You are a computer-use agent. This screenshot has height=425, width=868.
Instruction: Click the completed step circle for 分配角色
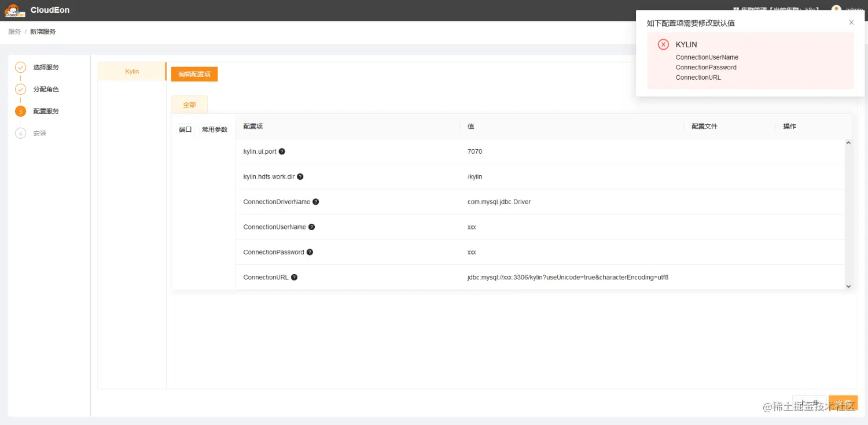coord(20,89)
